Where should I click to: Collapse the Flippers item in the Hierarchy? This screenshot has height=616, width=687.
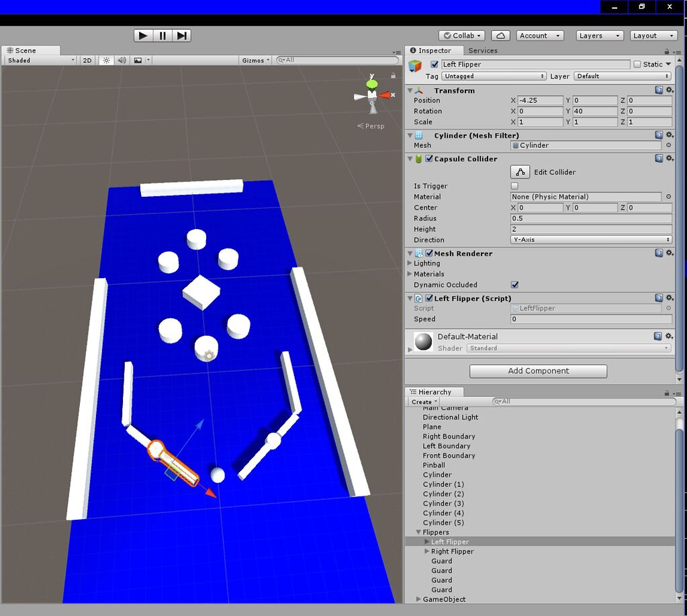point(419,532)
